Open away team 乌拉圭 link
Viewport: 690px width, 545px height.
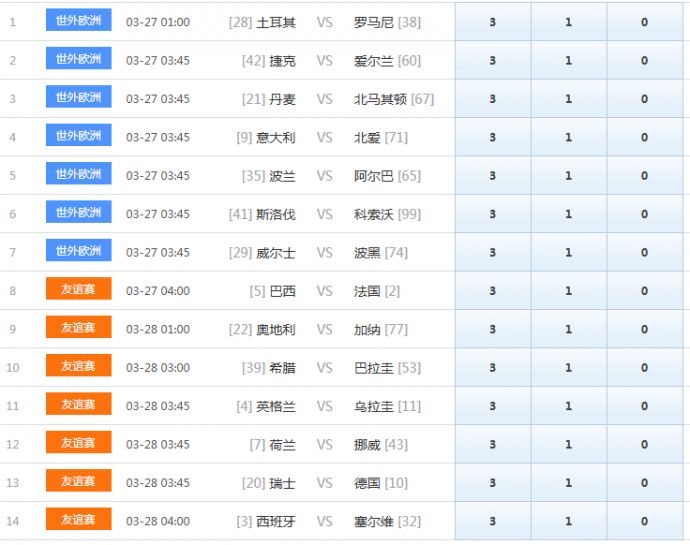(x=374, y=406)
